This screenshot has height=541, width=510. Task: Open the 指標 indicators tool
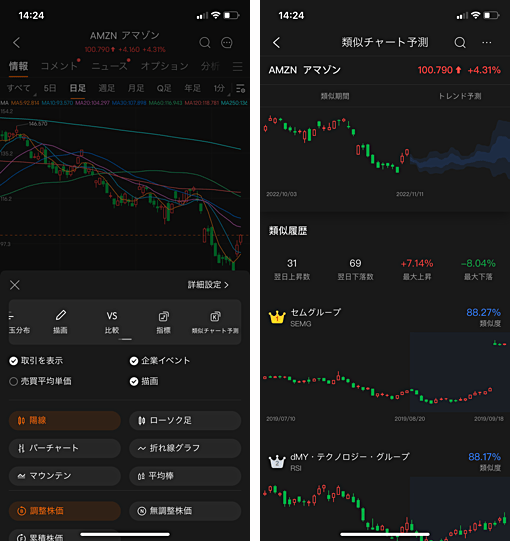[x=164, y=322]
